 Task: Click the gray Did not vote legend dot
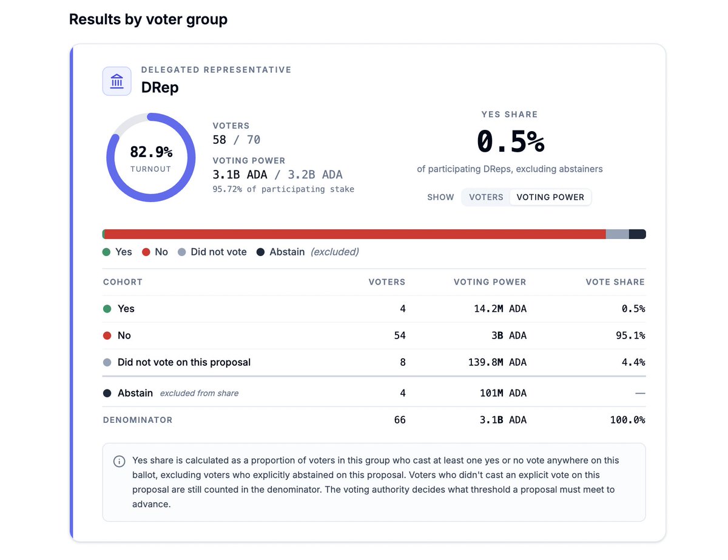coord(181,252)
